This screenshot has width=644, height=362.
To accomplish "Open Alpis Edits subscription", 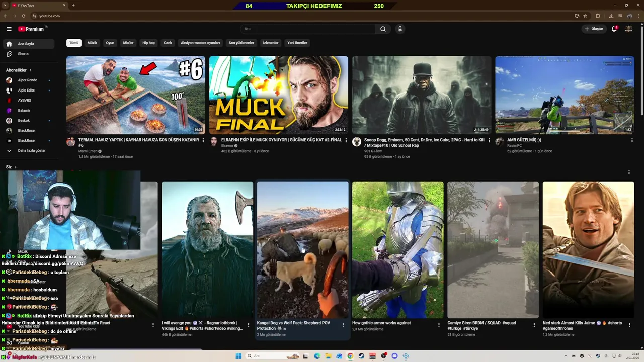I will tap(28, 90).
